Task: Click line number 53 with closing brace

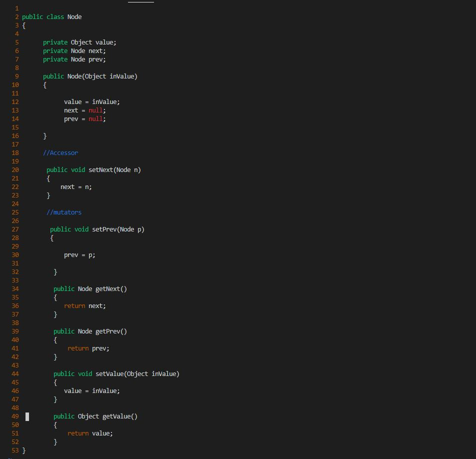Action: [15, 450]
